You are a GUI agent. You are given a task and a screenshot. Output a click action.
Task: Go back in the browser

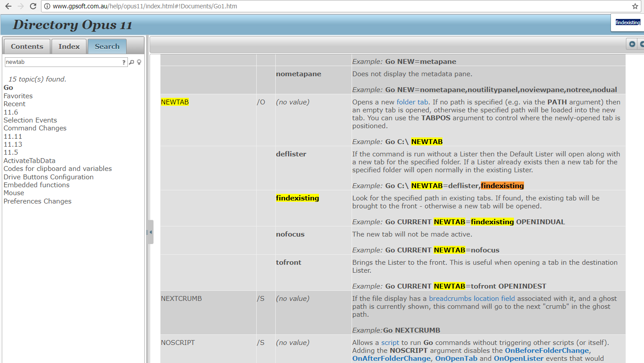pos(8,6)
